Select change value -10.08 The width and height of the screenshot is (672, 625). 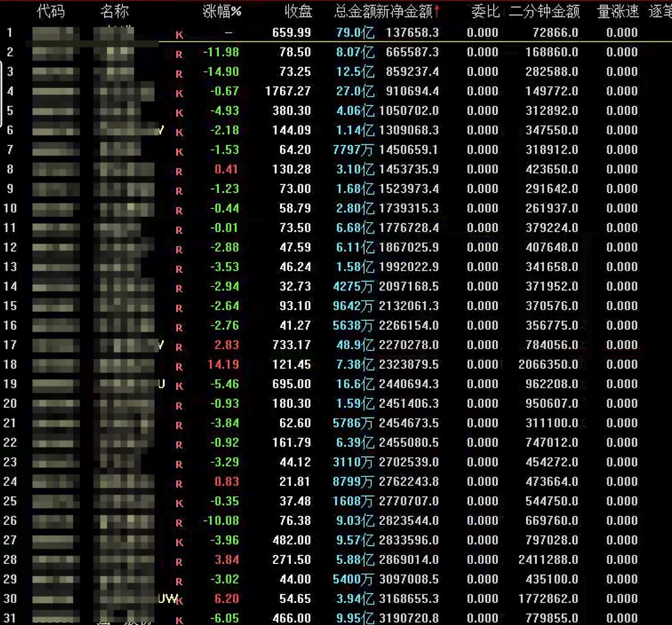(x=221, y=521)
